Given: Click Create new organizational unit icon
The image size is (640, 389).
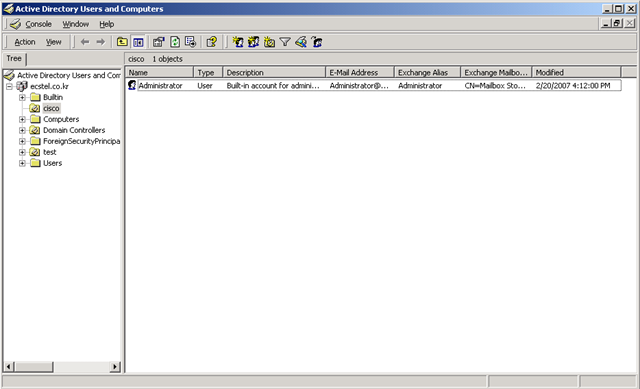Looking at the screenshot, I should click(x=269, y=42).
